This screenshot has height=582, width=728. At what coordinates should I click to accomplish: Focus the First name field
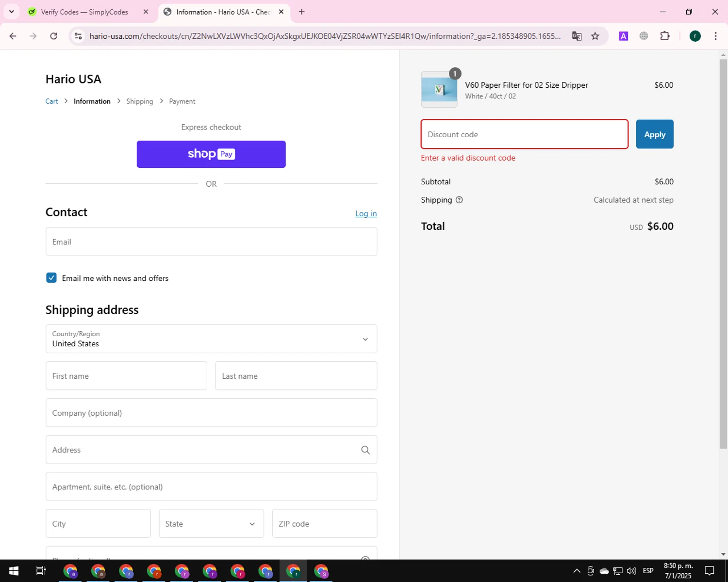tap(126, 376)
